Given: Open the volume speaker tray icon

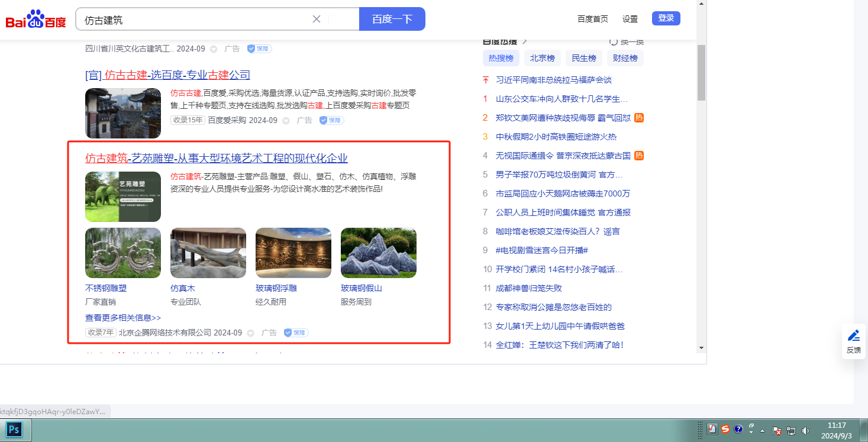Looking at the screenshot, I should 805,430.
